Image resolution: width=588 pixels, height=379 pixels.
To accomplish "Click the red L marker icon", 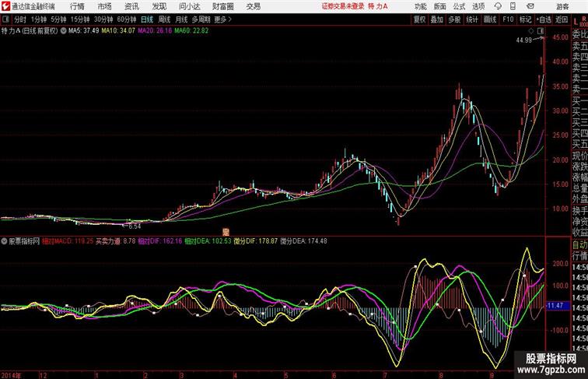I will [x=576, y=21].
